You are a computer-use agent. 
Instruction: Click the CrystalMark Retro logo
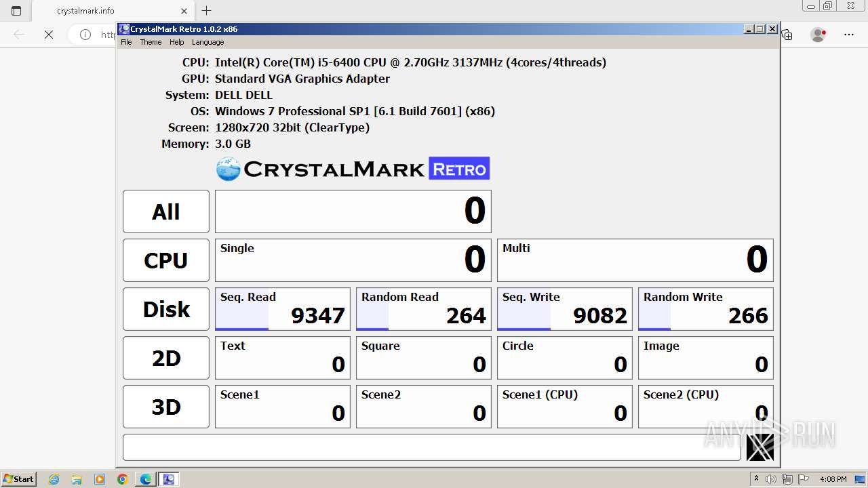[353, 169]
